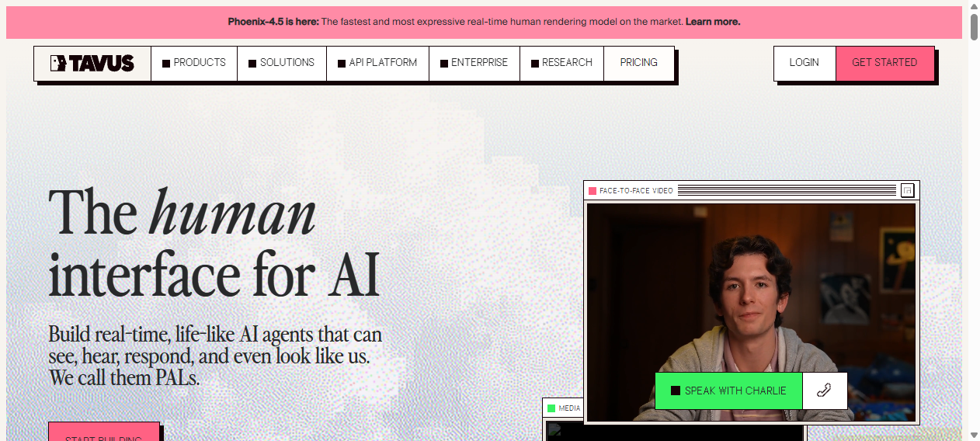The height and width of the screenshot is (441, 980).
Task: Click the phone call icon
Action: point(825,391)
